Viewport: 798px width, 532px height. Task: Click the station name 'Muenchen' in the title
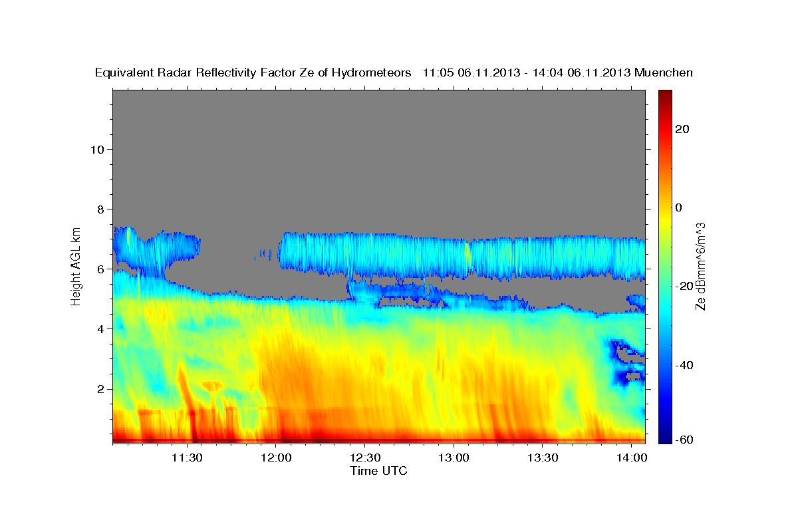663,72
